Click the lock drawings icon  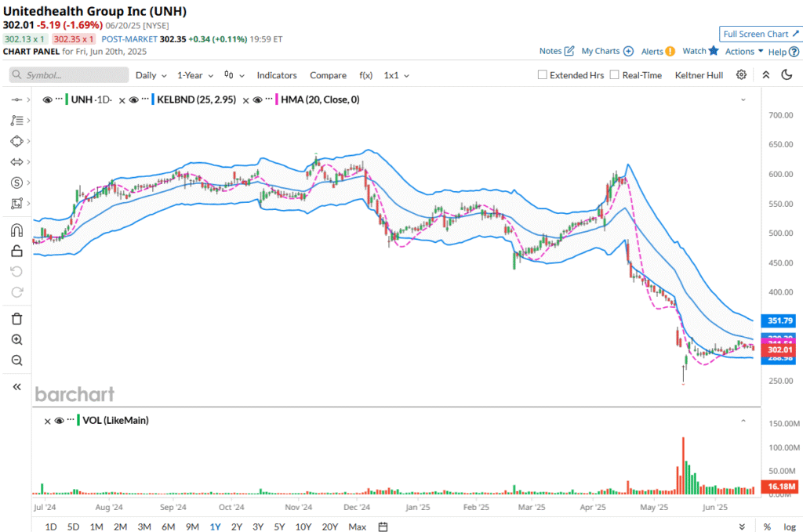16,251
